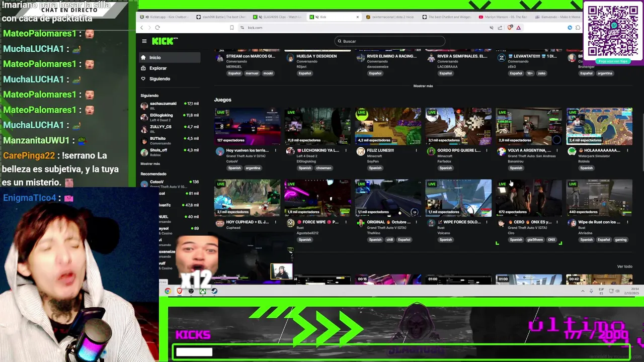
Task: Click Bananirou avatar beside 'VOLVI A ARGENTINA'
Action: point(502,151)
